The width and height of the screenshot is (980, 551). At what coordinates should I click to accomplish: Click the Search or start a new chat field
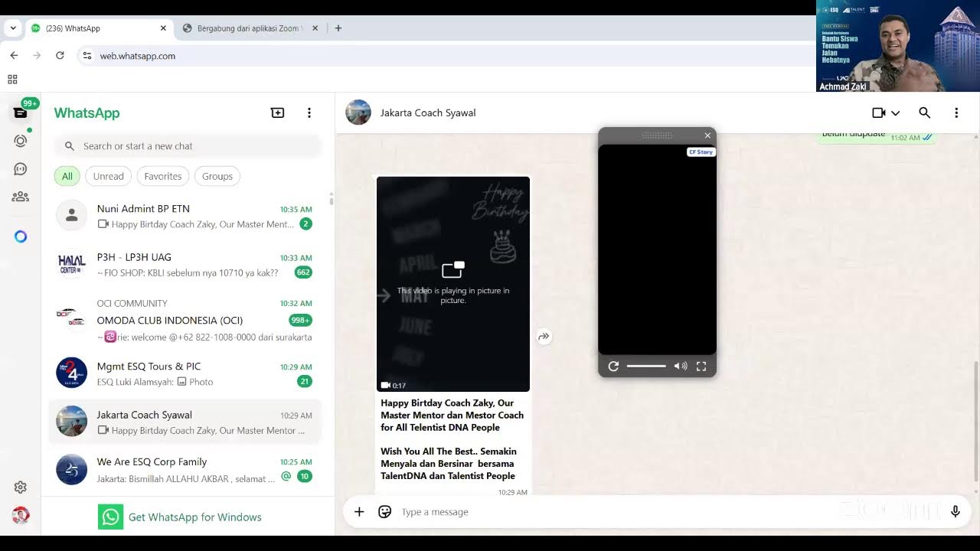pyautogui.click(x=188, y=146)
